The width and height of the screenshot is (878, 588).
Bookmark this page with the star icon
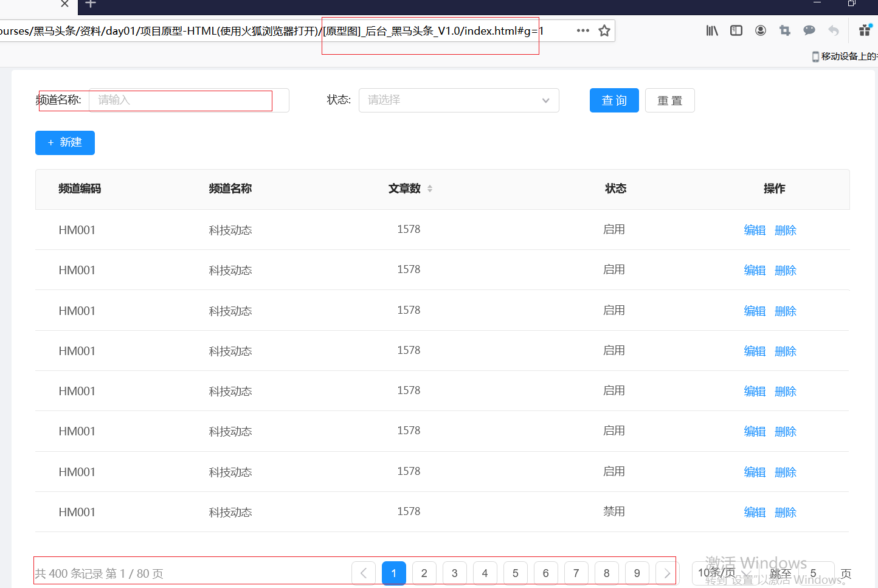[604, 30]
